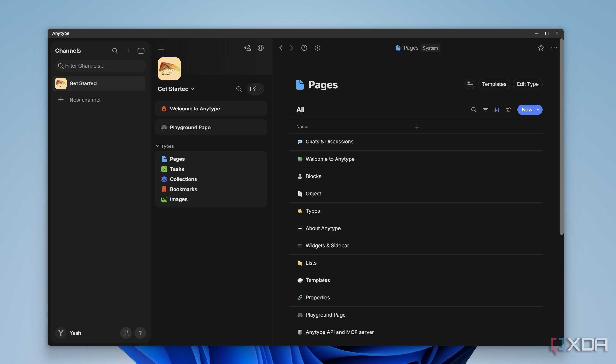Open the three-dot more options menu

554,48
